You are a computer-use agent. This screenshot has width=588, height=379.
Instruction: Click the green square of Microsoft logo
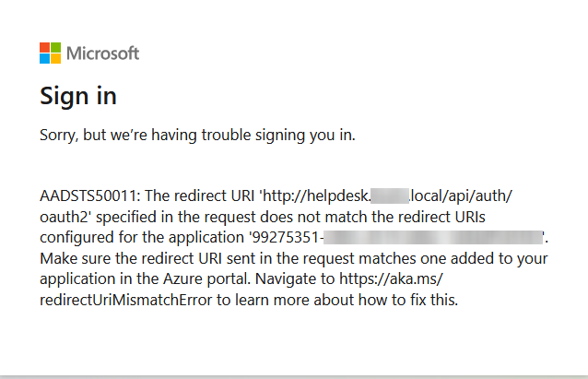pyautogui.click(x=56, y=47)
